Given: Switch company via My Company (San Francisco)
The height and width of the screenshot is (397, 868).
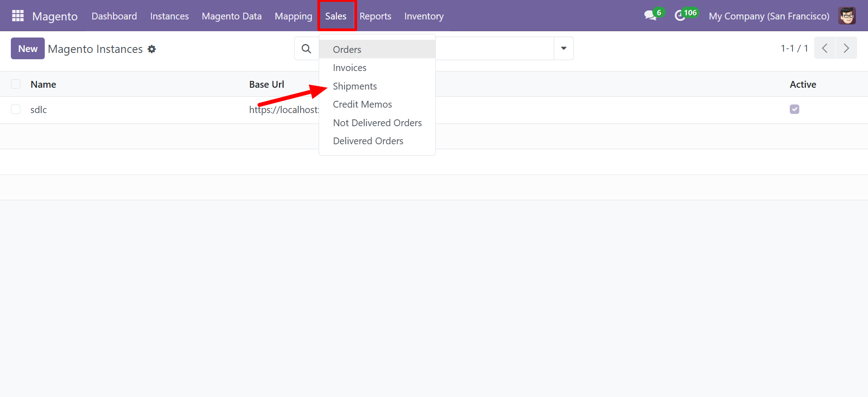Looking at the screenshot, I should (x=769, y=16).
